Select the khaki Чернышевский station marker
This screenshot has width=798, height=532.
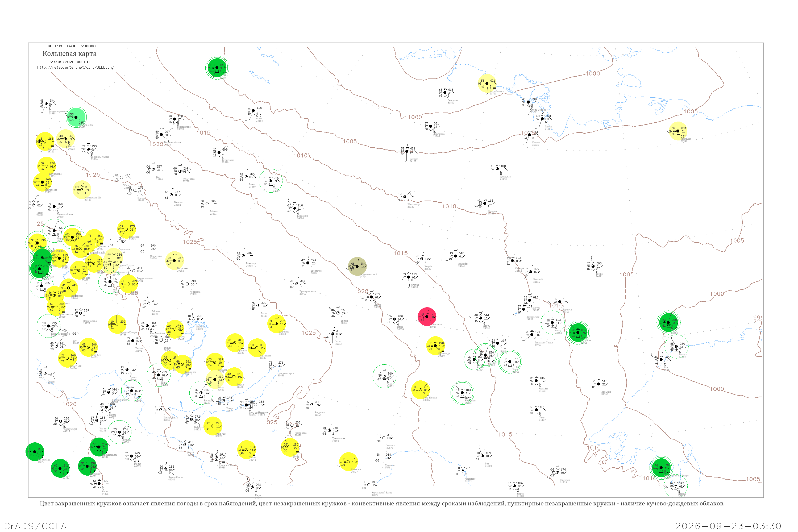click(357, 266)
